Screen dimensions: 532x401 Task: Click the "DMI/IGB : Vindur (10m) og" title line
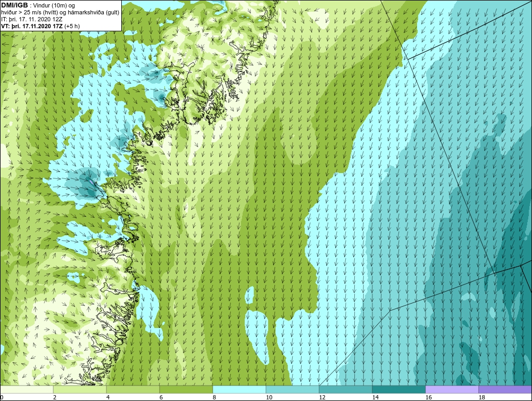coord(38,5)
